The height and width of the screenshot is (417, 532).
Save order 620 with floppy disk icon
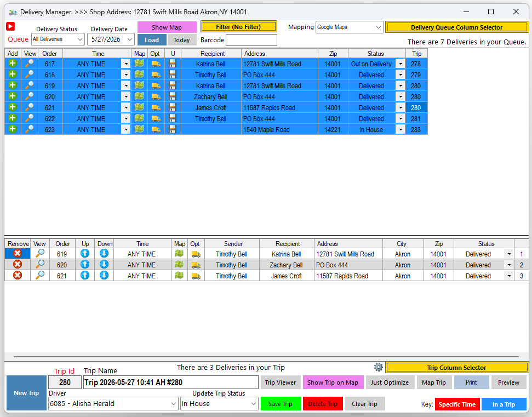(173, 96)
